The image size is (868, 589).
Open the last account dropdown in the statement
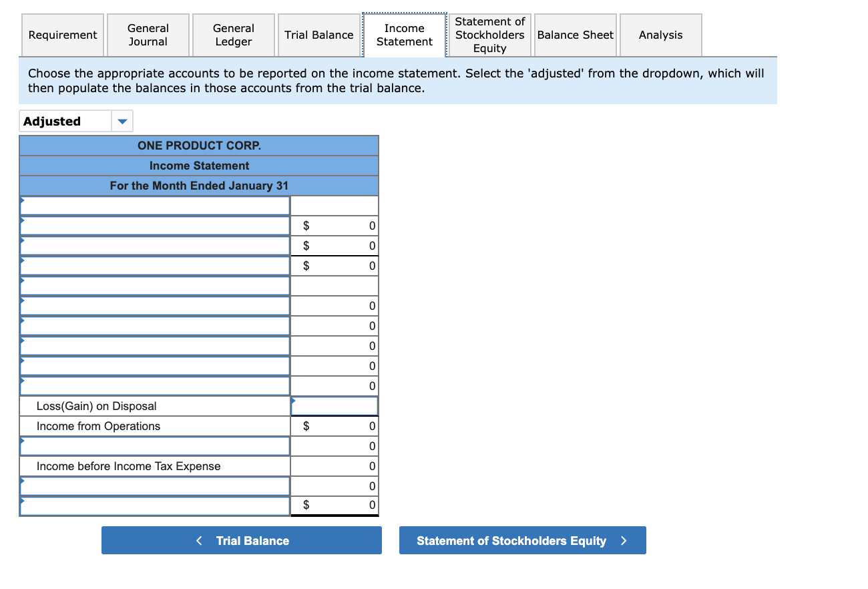155,506
